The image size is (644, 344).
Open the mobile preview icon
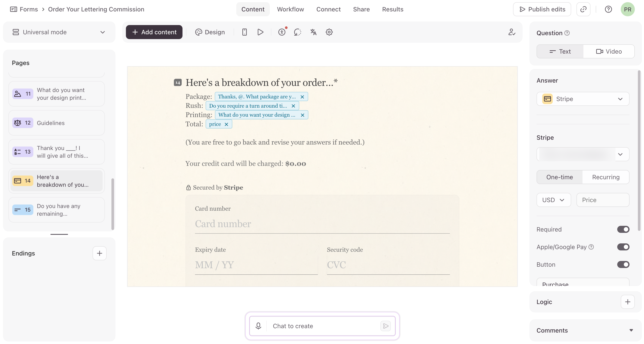pyautogui.click(x=244, y=32)
